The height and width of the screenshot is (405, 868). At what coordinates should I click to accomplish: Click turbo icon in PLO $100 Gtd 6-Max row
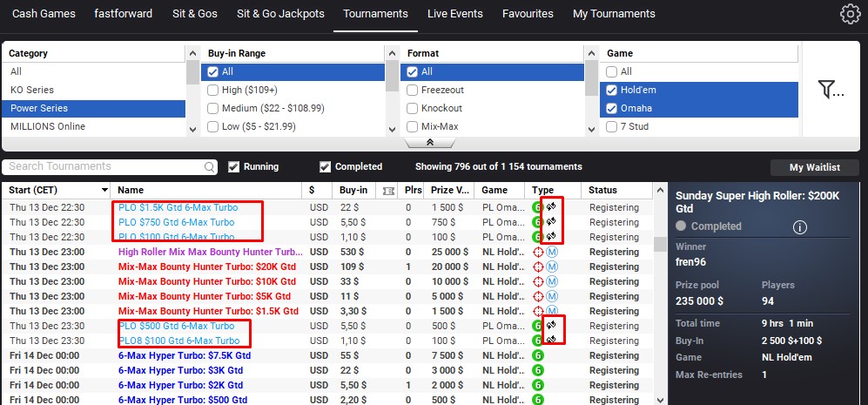(x=551, y=236)
